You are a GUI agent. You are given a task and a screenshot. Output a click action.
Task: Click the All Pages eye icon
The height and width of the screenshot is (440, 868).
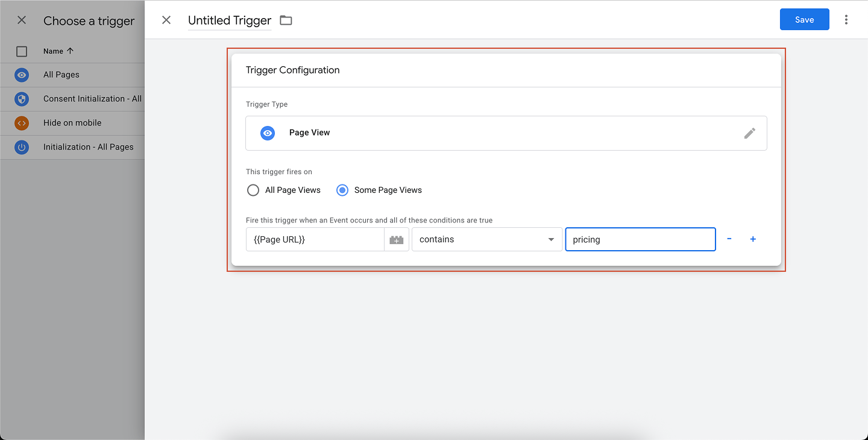22,75
